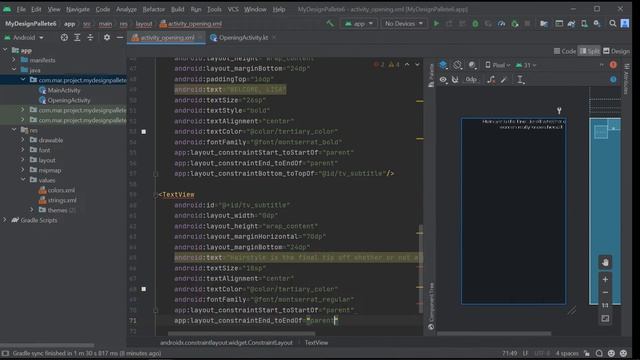Sync project with Gradle files icon
Viewport: 640px width, 360px height.
click(571, 24)
